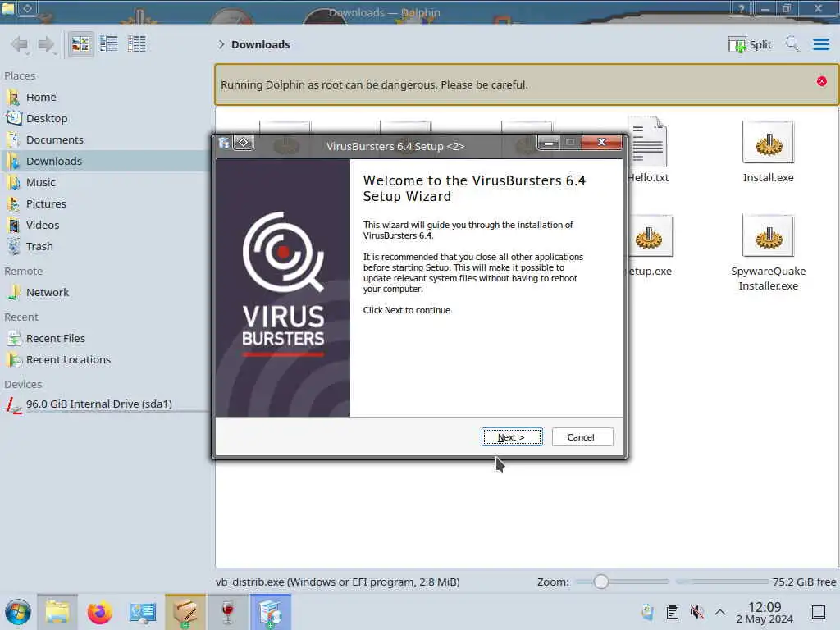The height and width of the screenshot is (630, 840).
Task: Click the 75.2 GiB free space bar
Action: click(x=722, y=582)
